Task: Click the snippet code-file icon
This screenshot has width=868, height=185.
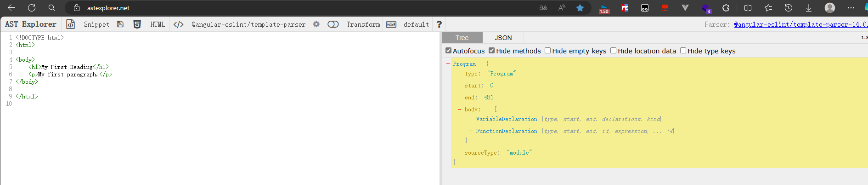Action: pyautogui.click(x=71, y=24)
